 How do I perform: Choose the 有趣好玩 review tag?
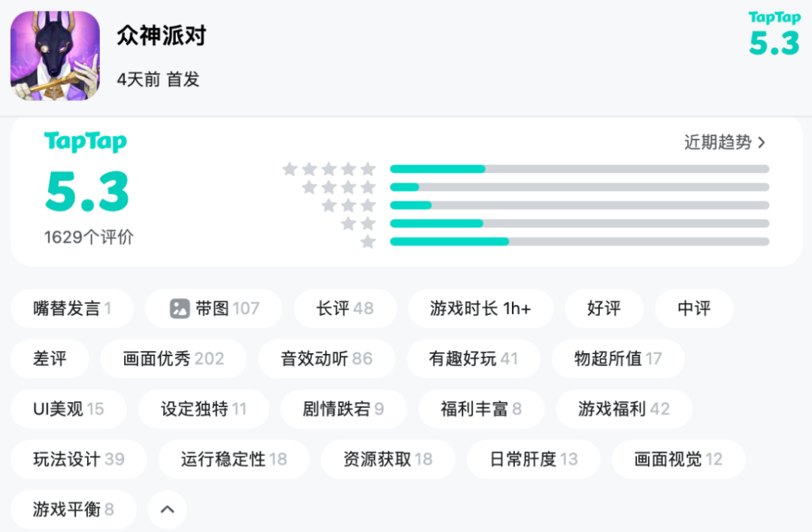pyautogui.click(x=473, y=358)
